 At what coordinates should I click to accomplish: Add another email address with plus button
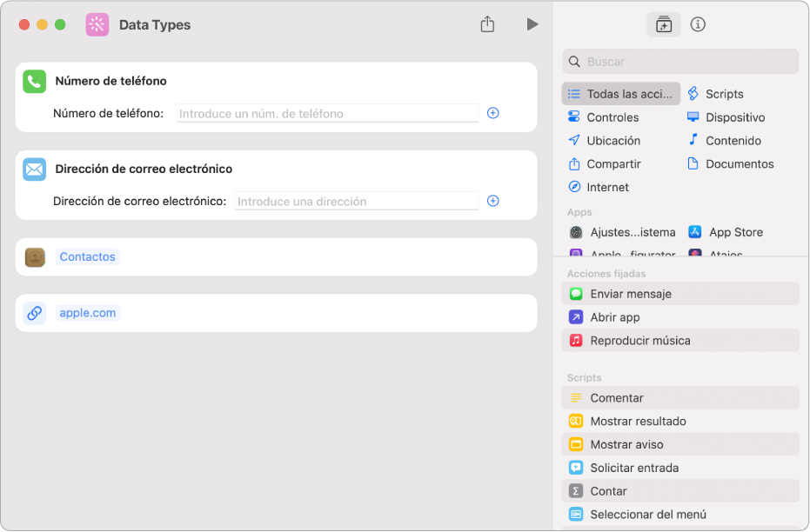click(x=492, y=201)
